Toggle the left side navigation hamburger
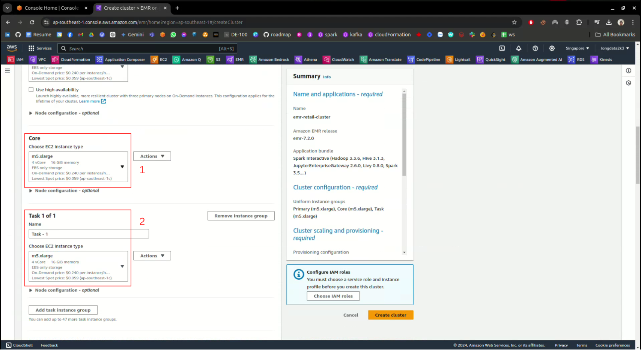Image resolution: width=644 pixels, height=351 pixels. click(x=8, y=70)
